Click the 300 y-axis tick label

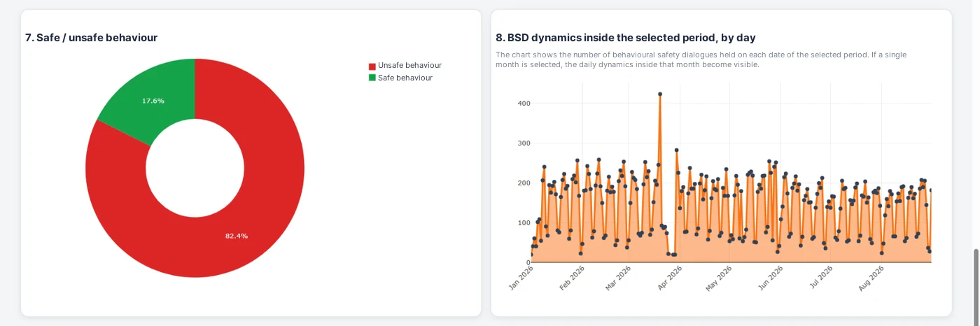click(524, 143)
